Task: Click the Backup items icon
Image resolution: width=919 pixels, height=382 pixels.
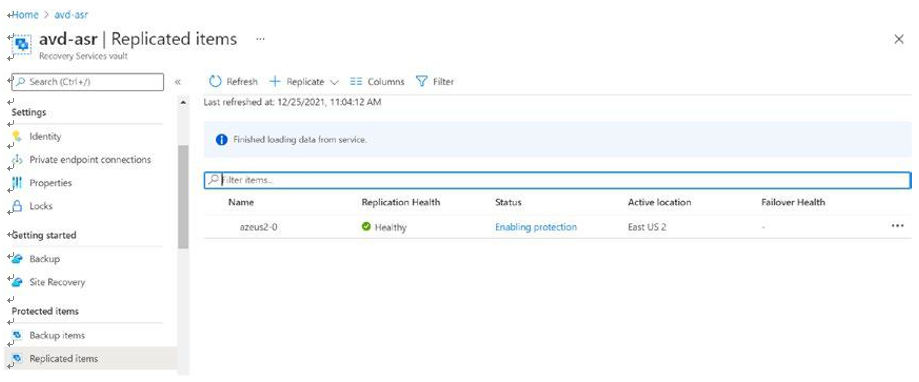Action: (17, 336)
